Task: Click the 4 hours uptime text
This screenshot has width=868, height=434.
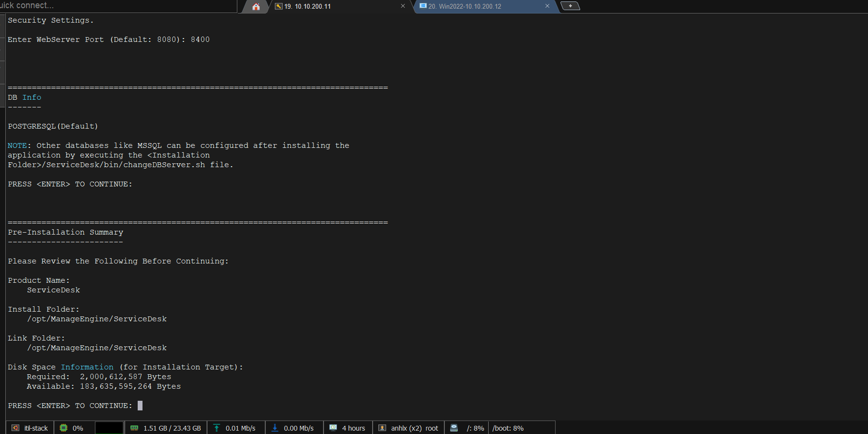Action: [x=353, y=428]
